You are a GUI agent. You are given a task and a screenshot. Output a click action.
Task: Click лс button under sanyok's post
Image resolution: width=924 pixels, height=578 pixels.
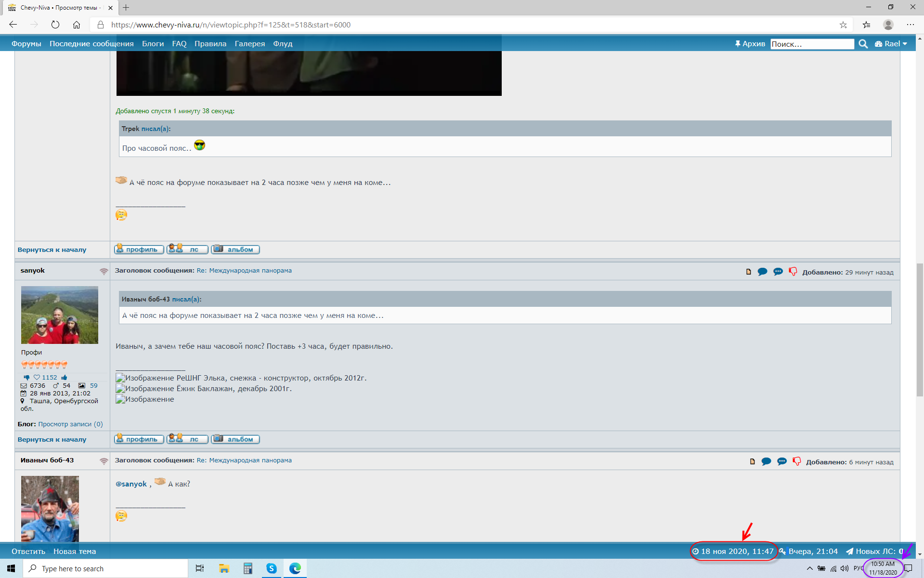(x=187, y=439)
